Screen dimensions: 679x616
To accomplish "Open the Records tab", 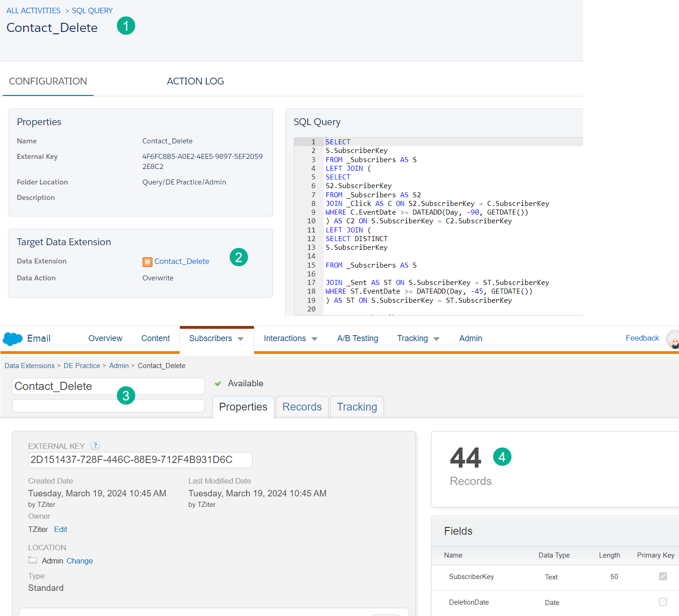I will click(x=302, y=406).
